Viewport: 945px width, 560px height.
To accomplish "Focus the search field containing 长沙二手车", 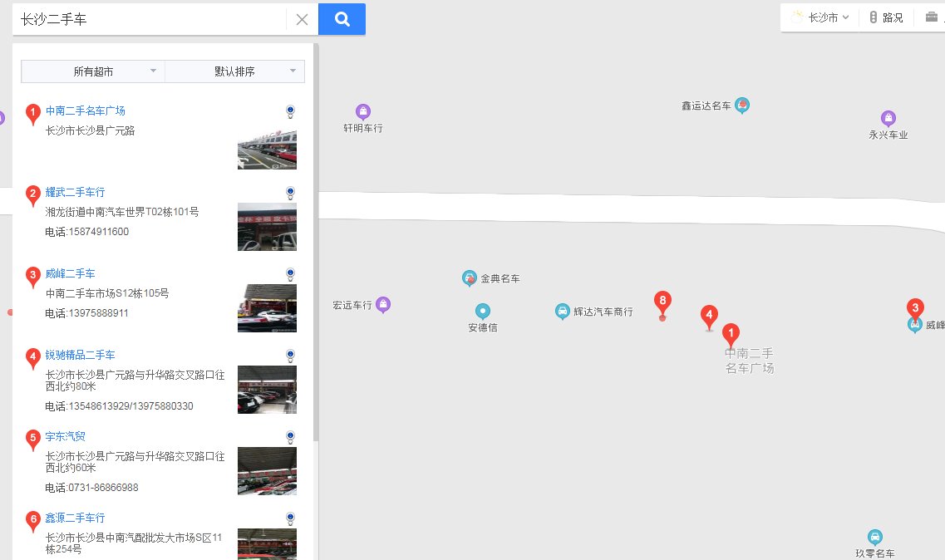I will click(150, 19).
